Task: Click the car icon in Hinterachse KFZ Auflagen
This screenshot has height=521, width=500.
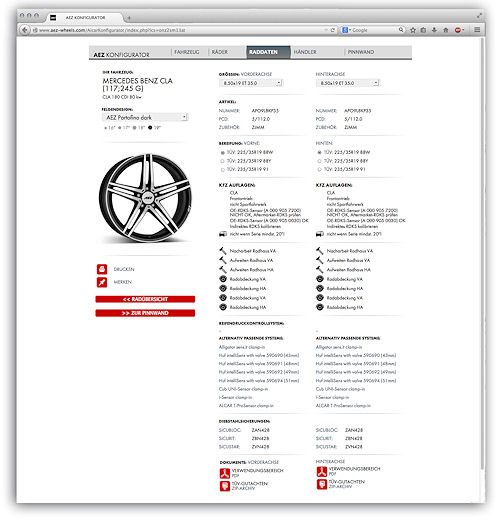Action: (320, 234)
